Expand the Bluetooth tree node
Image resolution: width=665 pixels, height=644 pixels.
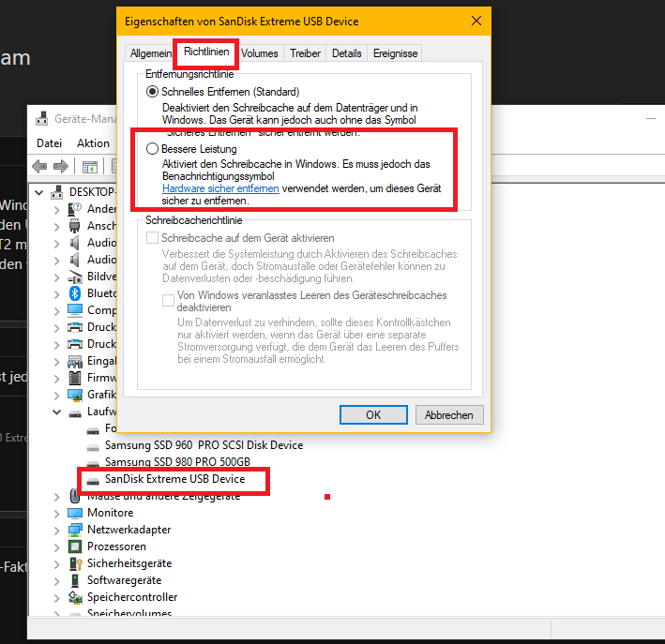tap(57, 293)
